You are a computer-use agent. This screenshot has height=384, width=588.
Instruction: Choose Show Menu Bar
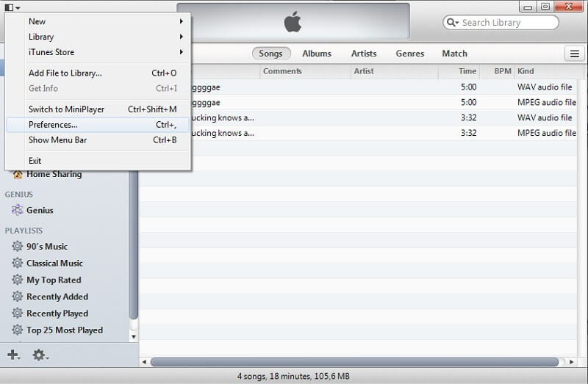[98, 140]
